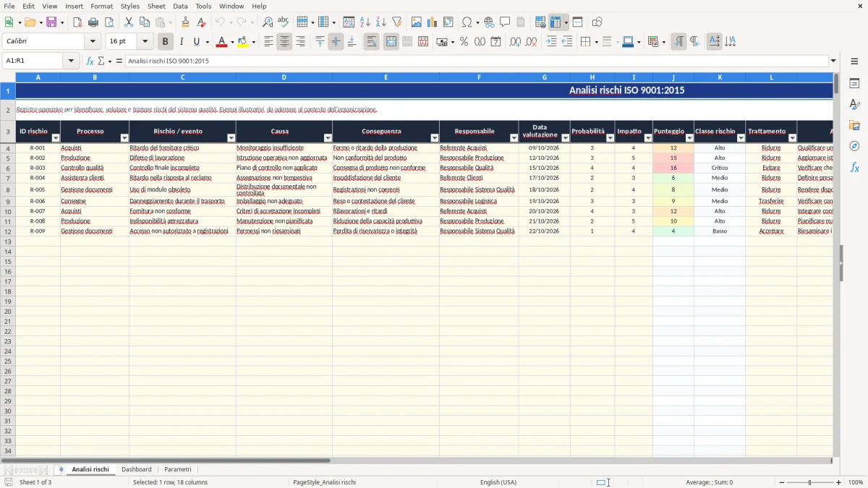Toggle Center Horizontally alignment
The height and width of the screenshot is (488, 868).
[x=284, y=42]
